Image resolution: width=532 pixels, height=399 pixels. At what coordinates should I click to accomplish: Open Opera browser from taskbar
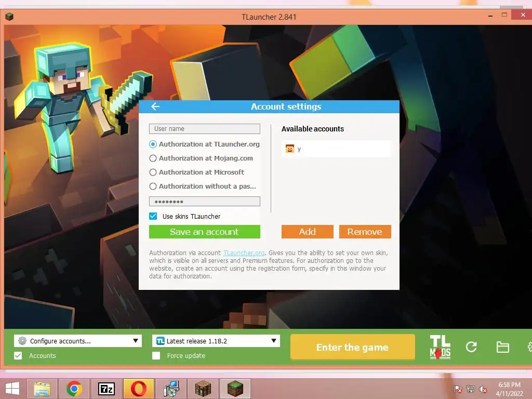pos(138,389)
